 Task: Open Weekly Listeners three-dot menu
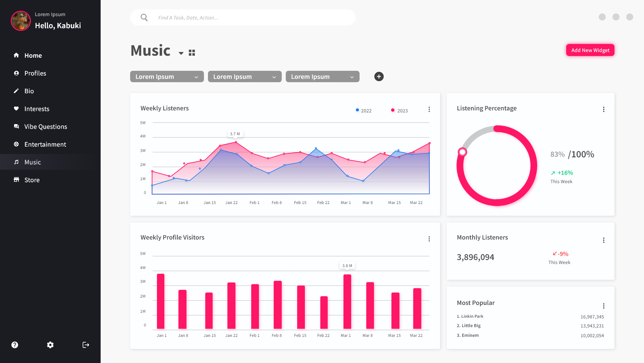point(429,109)
